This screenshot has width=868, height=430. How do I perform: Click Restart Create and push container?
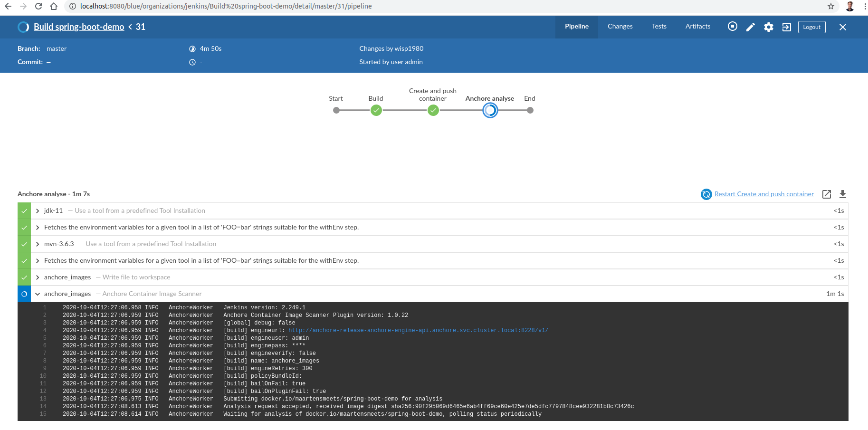(763, 194)
